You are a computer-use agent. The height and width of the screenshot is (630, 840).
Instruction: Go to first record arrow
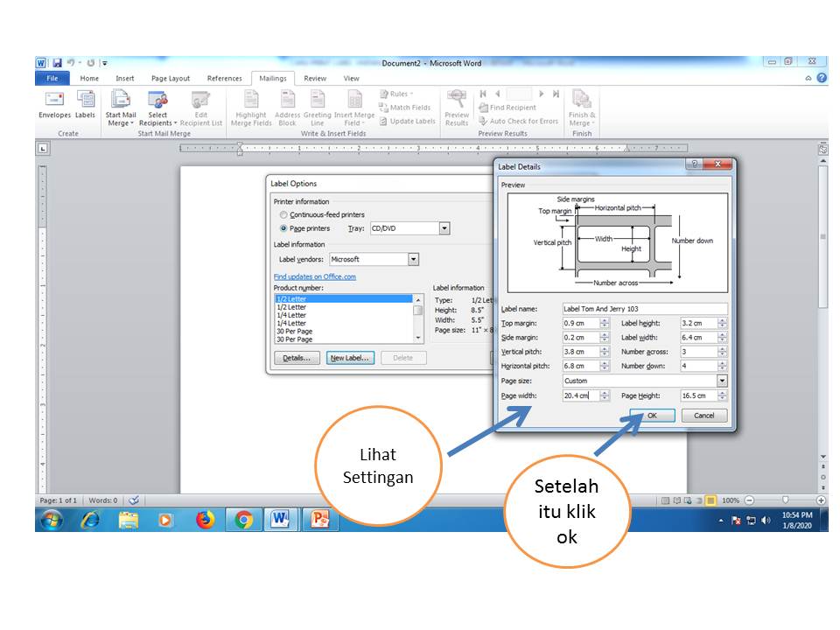click(x=483, y=94)
